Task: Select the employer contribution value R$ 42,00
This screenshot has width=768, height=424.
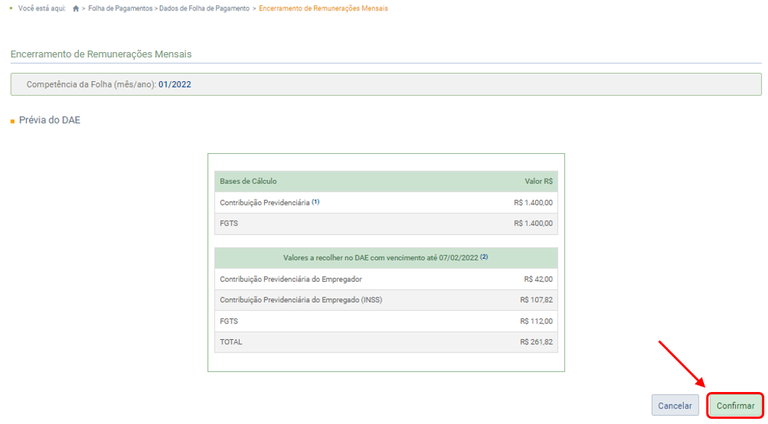Action: pyautogui.click(x=538, y=279)
